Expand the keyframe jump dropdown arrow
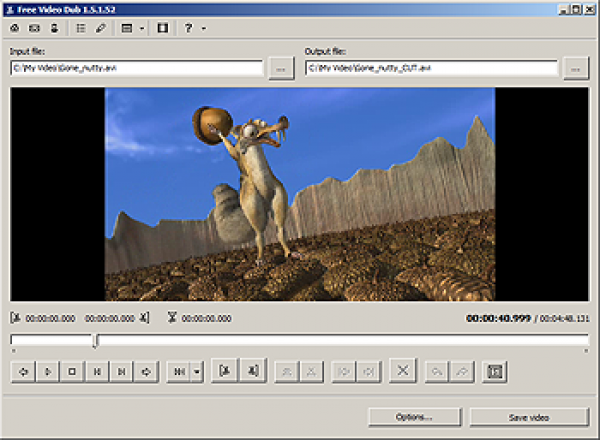The height and width of the screenshot is (440, 600). [197, 371]
